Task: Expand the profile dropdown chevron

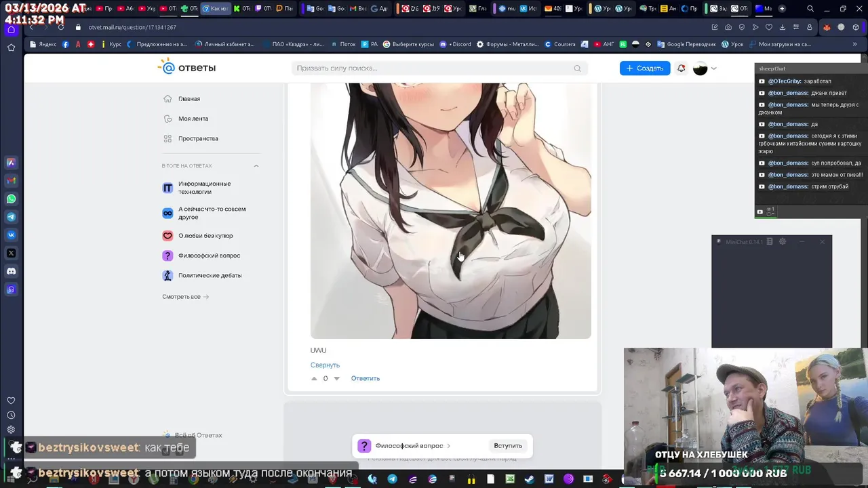Action: pos(713,68)
